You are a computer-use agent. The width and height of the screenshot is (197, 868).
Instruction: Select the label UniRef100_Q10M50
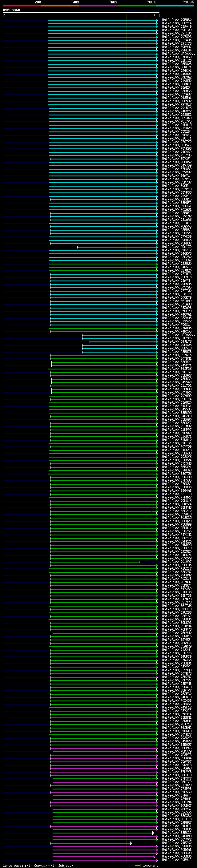[x=177, y=81]
